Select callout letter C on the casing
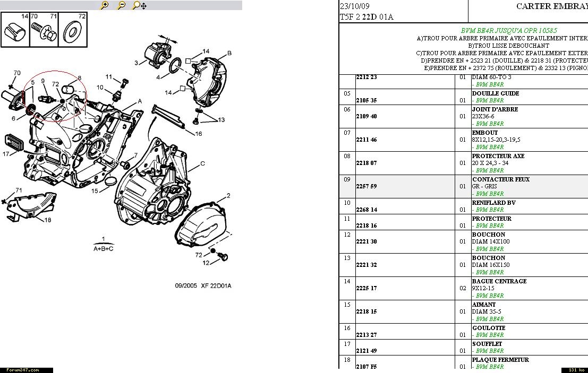This screenshot has width=588, height=373. tap(202, 163)
